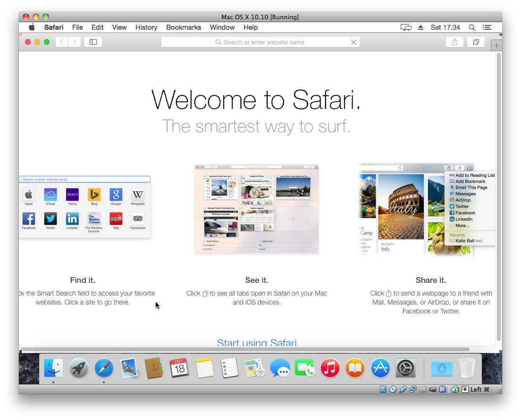Open the Bookmarks menu
521x420 pixels.
coord(184,27)
